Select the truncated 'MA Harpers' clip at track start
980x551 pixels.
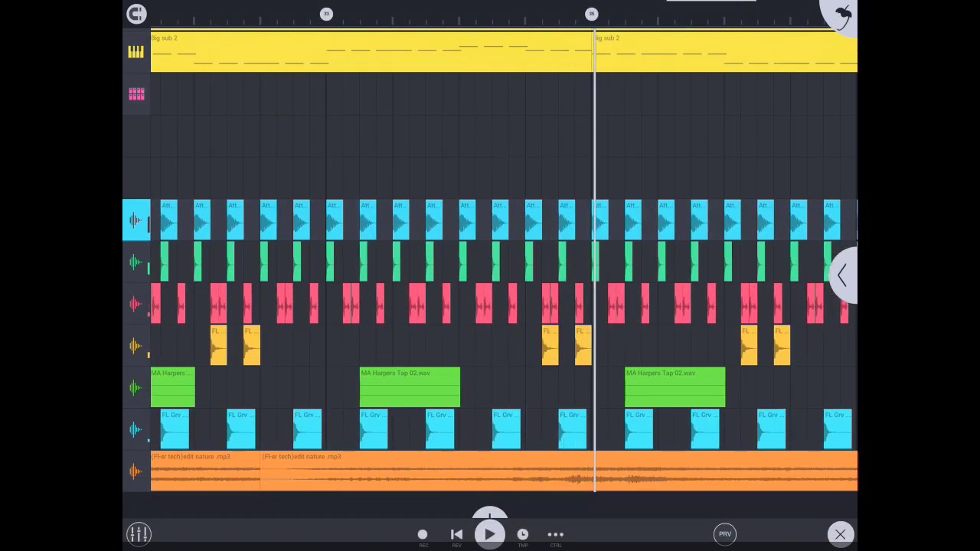tap(173, 387)
